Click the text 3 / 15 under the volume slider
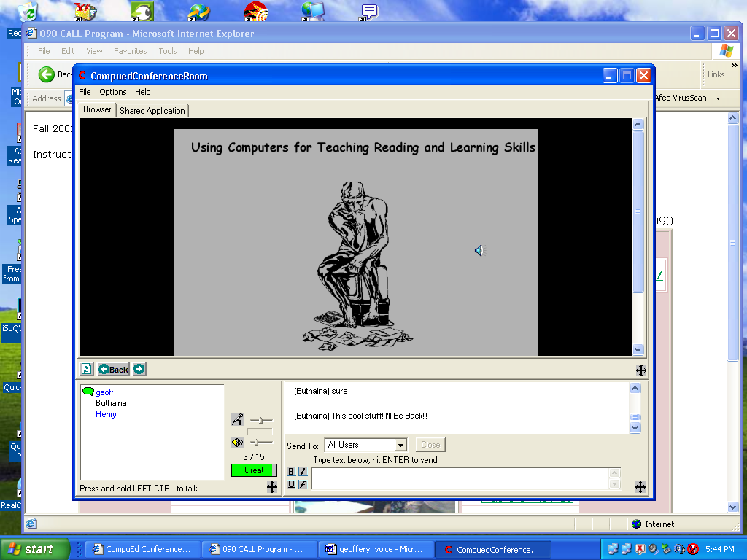The height and width of the screenshot is (560, 747). (x=253, y=456)
